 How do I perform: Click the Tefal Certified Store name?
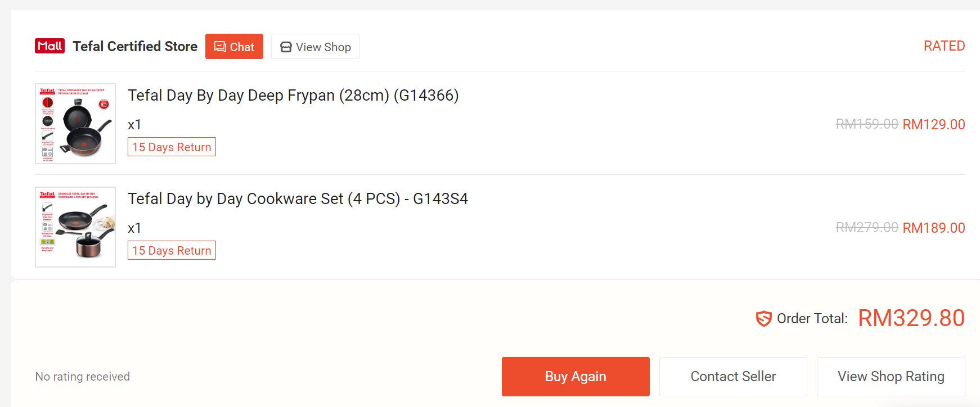135,47
